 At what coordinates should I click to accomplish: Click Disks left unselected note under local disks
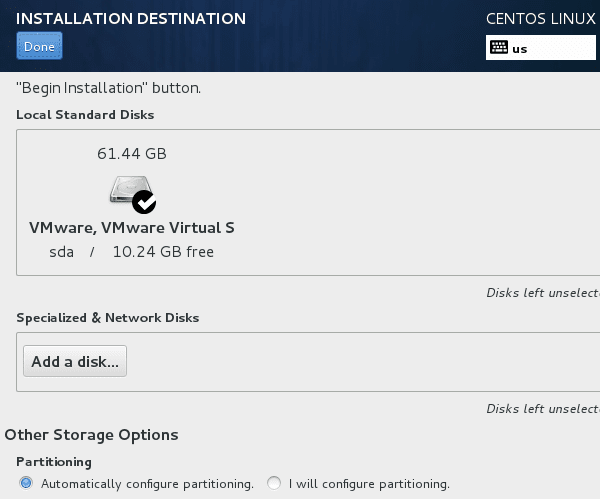[543, 293]
